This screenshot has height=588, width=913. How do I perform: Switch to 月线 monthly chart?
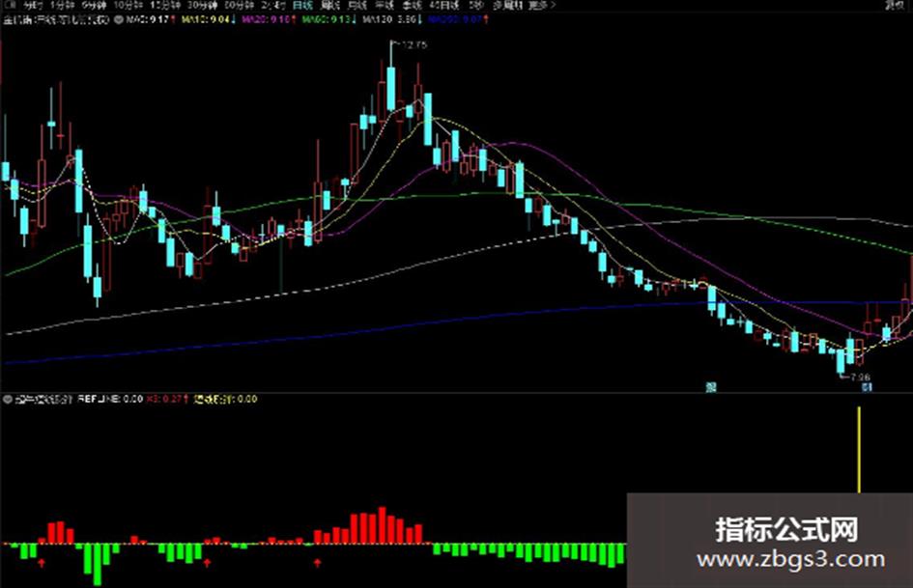tap(357, 5)
